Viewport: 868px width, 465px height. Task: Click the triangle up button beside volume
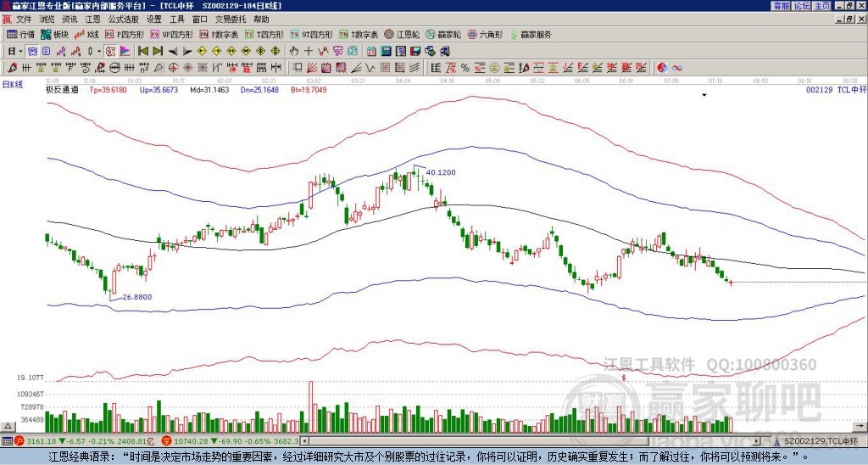[8, 426]
